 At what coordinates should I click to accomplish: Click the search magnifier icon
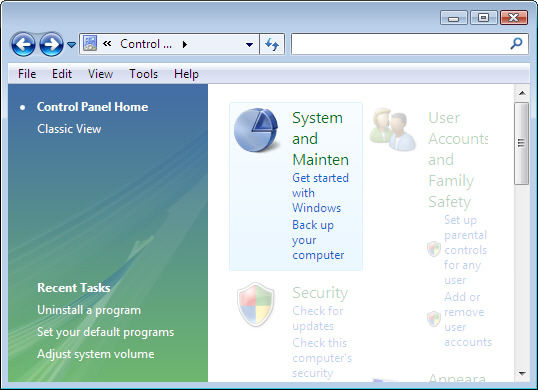(516, 44)
